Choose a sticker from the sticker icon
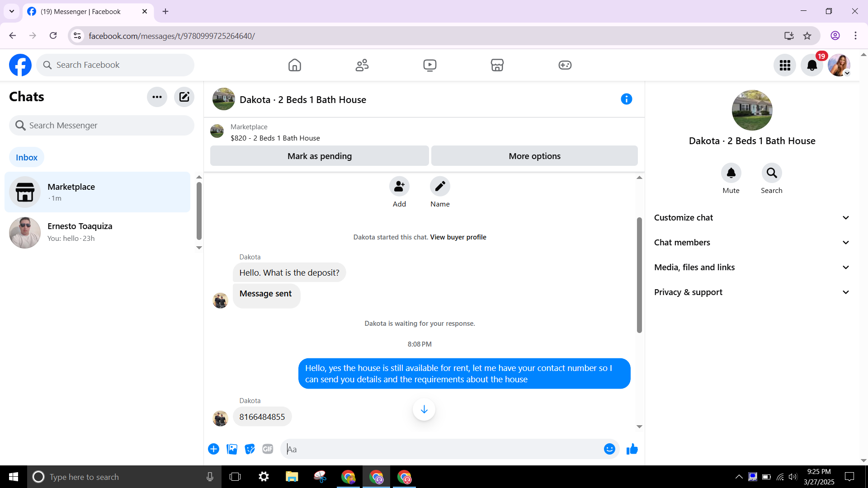868x488 pixels. tap(250, 449)
